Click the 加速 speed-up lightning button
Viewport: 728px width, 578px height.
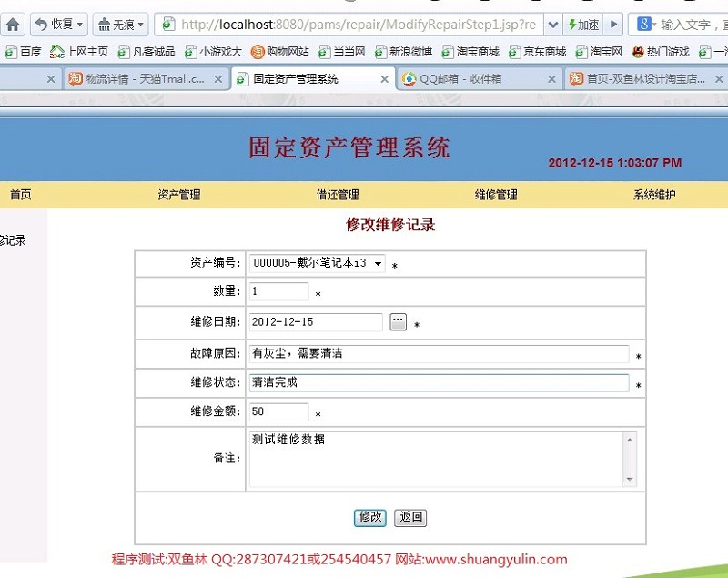[583, 25]
